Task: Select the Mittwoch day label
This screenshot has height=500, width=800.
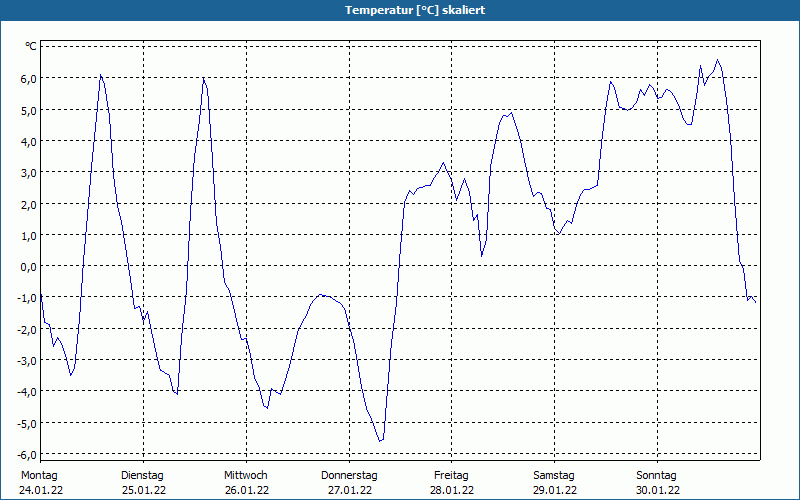Action: (245, 476)
